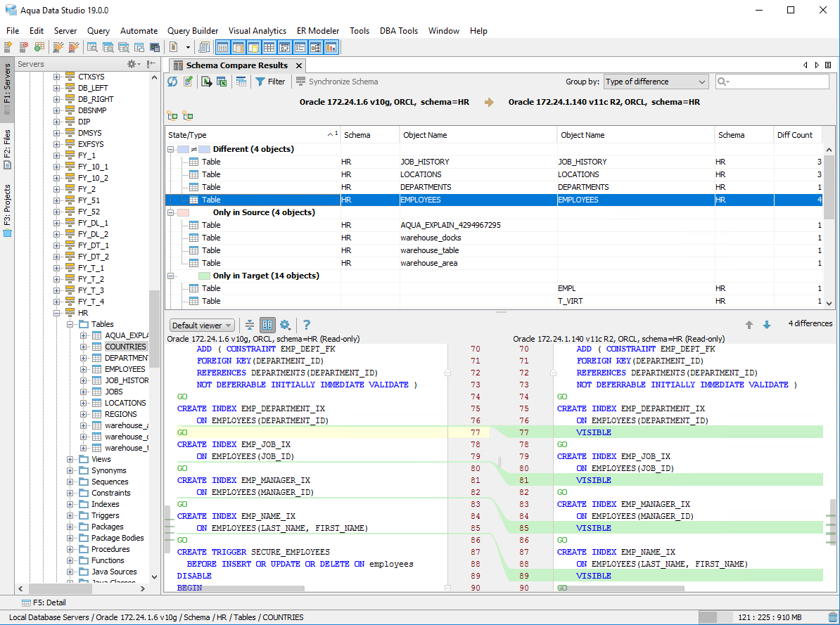The height and width of the screenshot is (625, 840).
Task: Select the COUNTRIES table in server tree
Action: point(125,347)
